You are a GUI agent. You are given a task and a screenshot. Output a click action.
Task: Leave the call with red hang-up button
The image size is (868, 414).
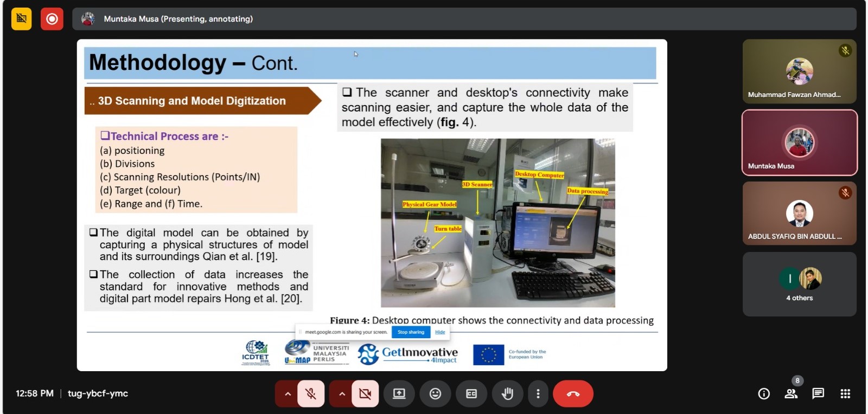pyautogui.click(x=573, y=394)
